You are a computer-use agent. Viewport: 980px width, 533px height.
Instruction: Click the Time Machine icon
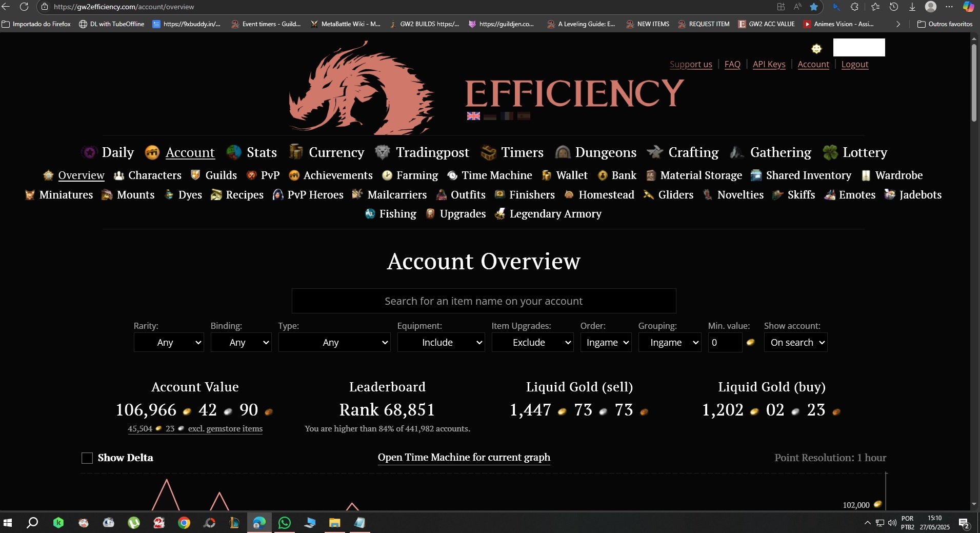point(452,175)
